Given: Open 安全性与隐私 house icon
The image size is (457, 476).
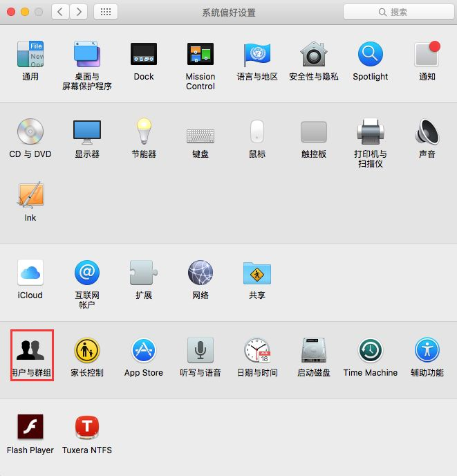Looking at the screenshot, I should [x=313, y=54].
